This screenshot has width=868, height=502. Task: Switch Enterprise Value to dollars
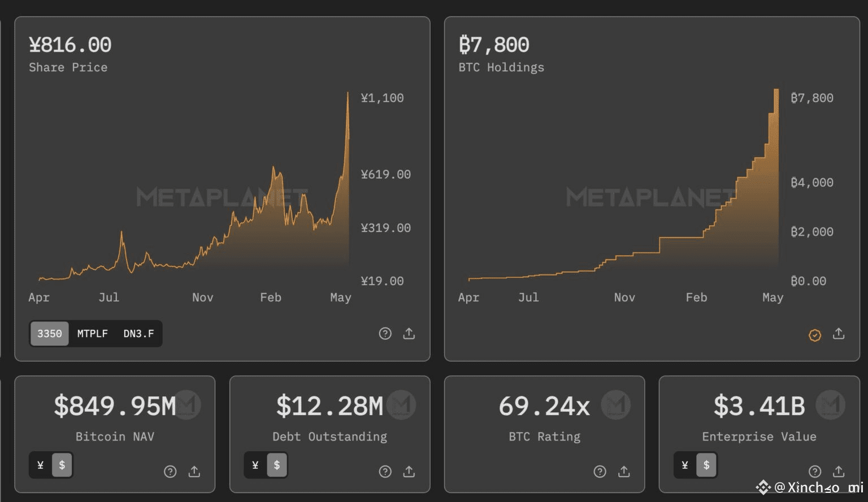pos(706,465)
